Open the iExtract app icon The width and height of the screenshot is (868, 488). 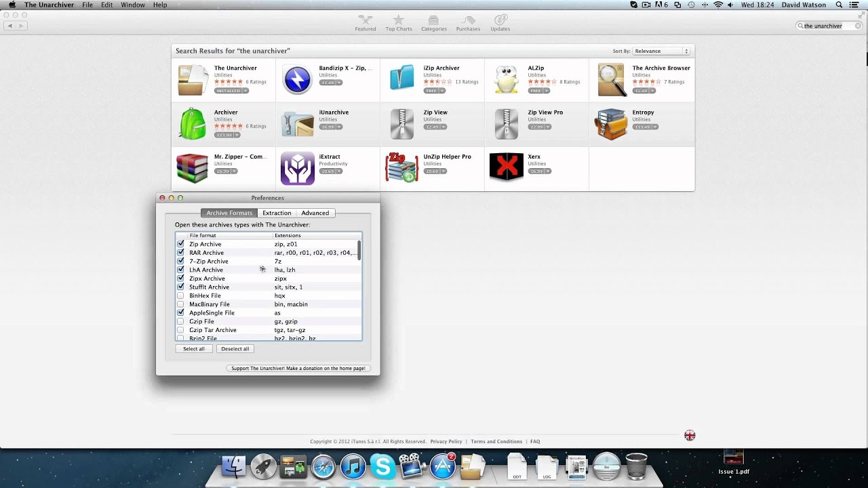pyautogui.click(x=298, y=168)
